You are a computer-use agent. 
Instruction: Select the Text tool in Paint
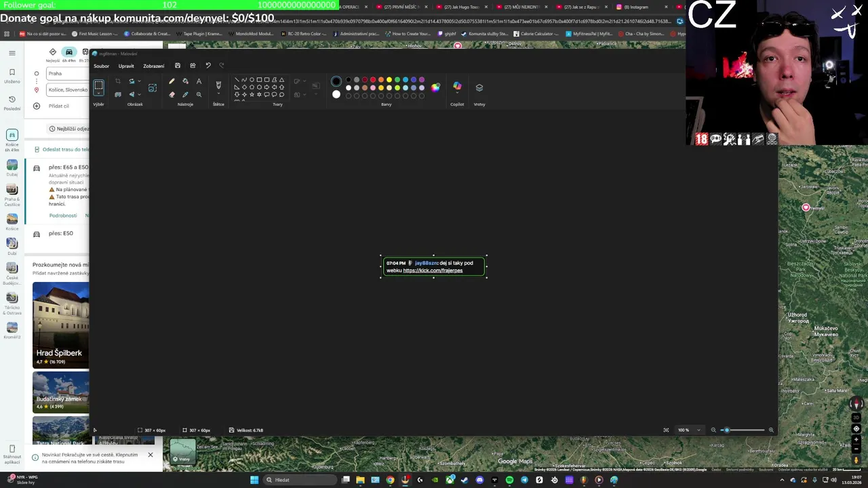tap(199, 81)
